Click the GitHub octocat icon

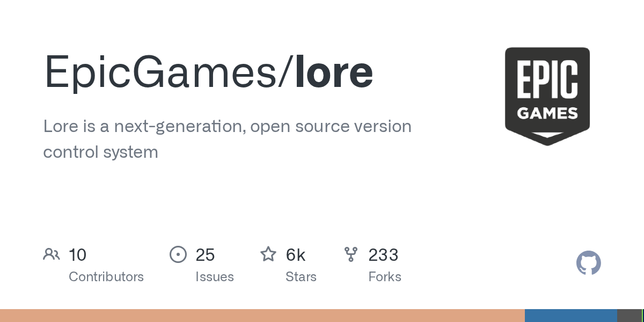click(589, 264)
